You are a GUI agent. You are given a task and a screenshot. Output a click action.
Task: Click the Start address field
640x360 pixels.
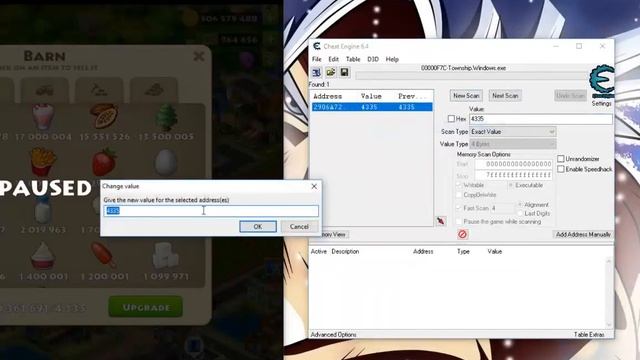[513, 164]
